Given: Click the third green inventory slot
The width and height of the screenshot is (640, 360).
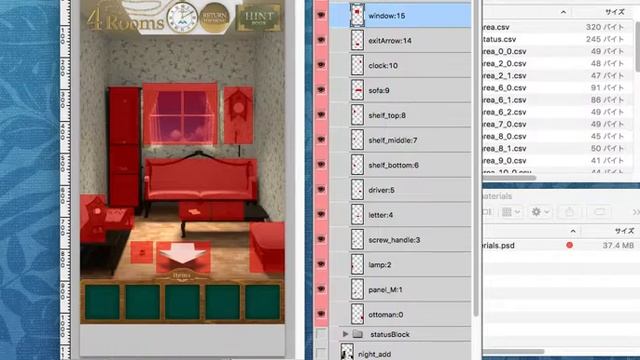Looking at the screenshot, I should tap(182, 302).
